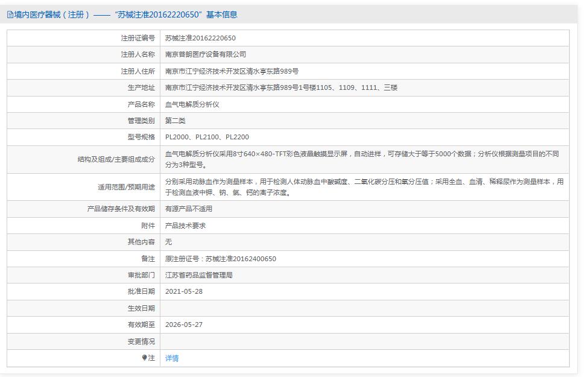
Task: Select models PL2000、PL2100、PL2200
Action: coord(207,137)
